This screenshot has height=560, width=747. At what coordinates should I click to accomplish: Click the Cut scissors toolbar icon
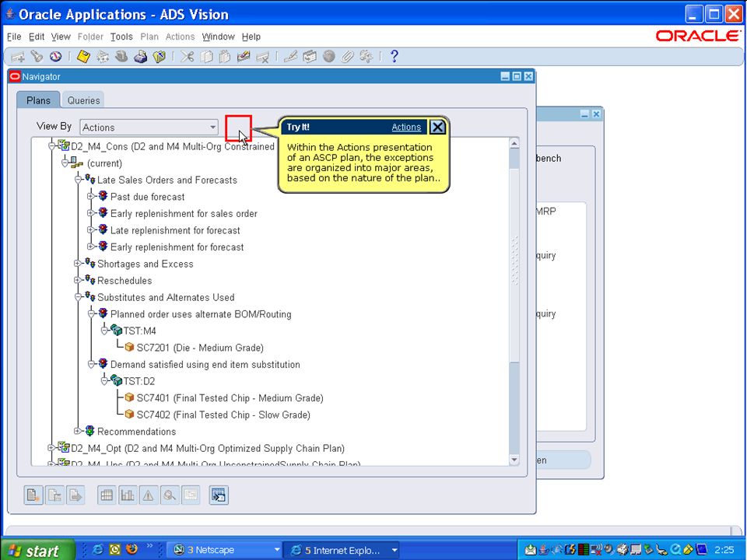(187, 57)
